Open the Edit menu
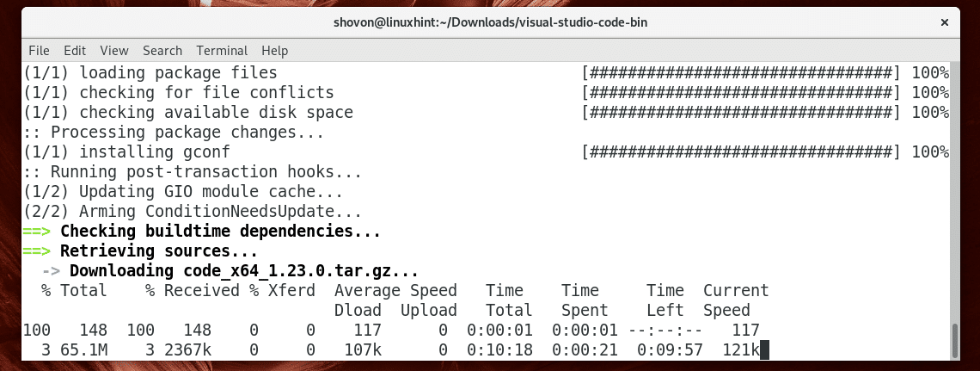Viewport: 980px width, 371px height. point(75,51)
